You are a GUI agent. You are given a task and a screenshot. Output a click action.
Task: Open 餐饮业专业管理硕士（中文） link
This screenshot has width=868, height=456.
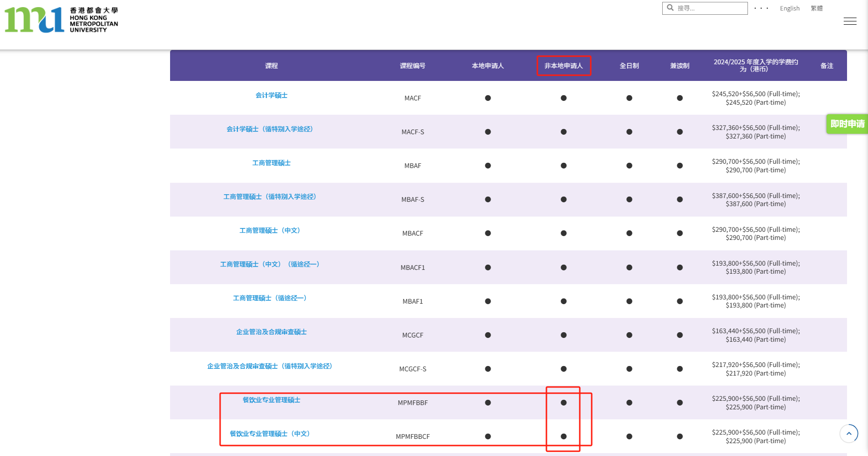tap(271, 434)
